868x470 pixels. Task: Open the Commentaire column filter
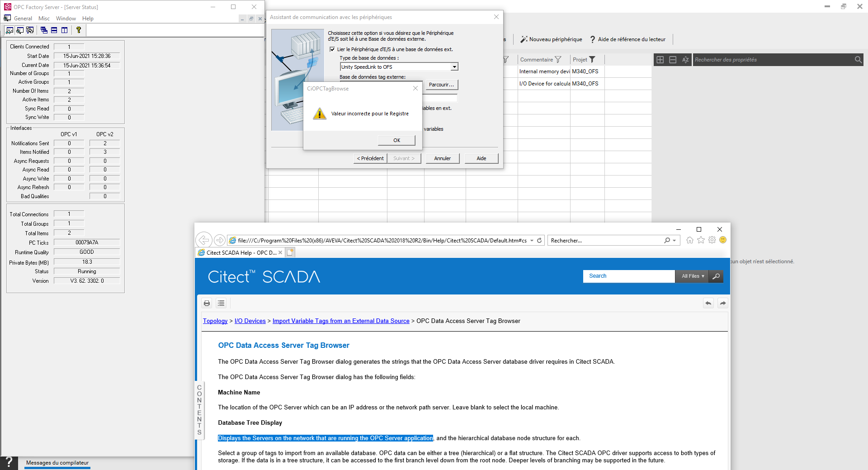point(558,60)
